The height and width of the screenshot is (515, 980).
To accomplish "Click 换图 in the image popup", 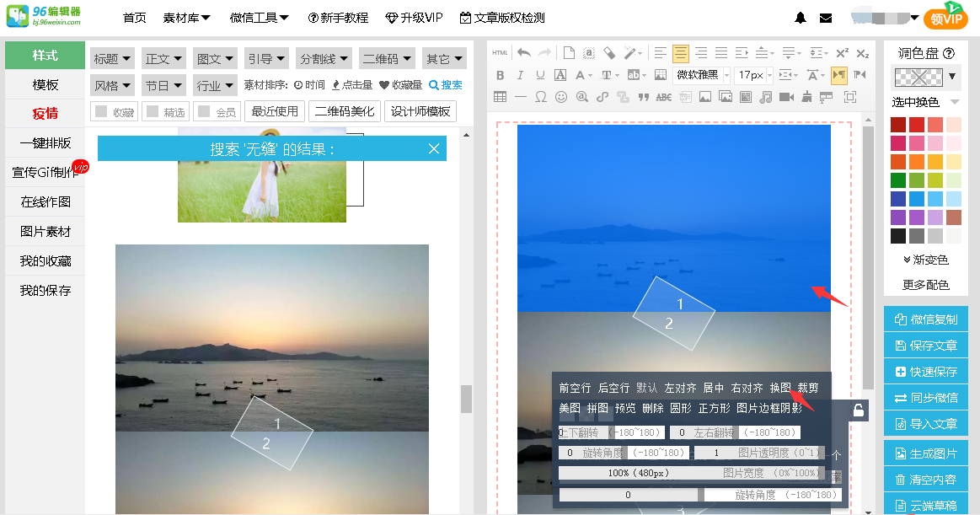I will [780, 388].
